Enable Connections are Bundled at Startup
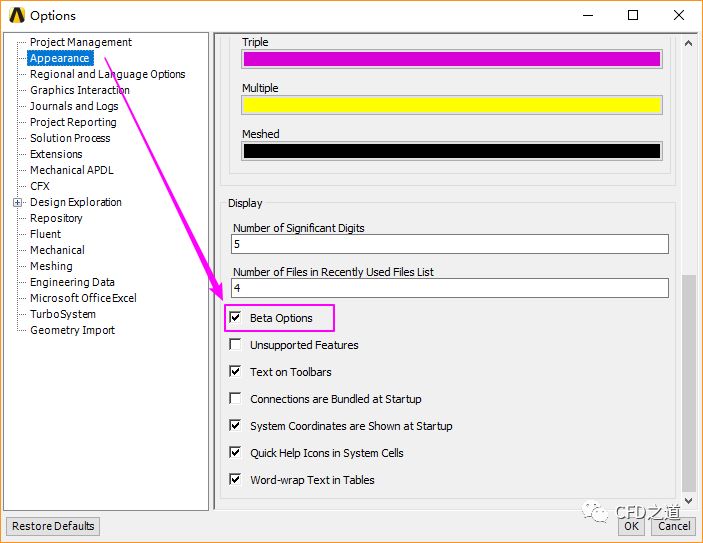 (235, 398)
